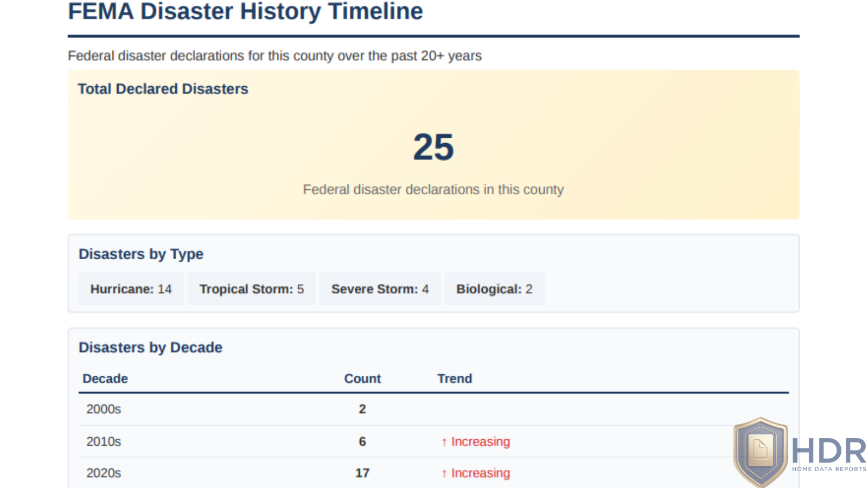This screenshot has width=868, height=488.
Task: Click the count 2 for the 2000s
Action: tap(362, 409)
